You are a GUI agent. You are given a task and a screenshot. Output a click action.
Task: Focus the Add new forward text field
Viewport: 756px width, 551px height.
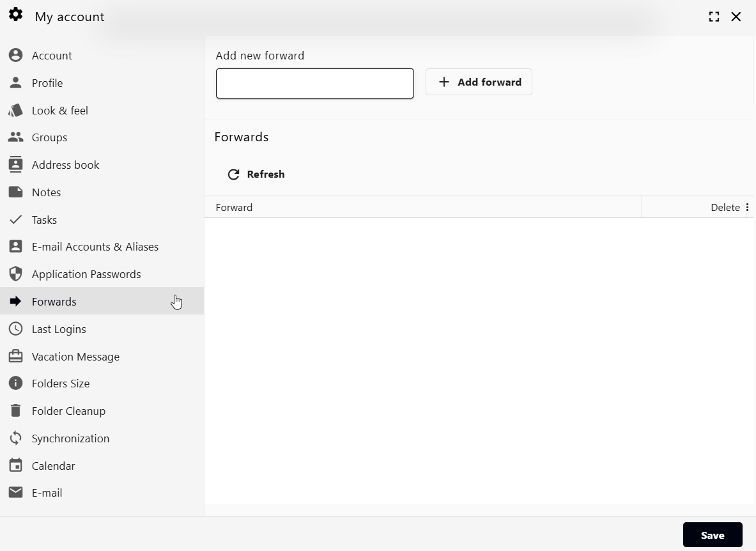314,84
